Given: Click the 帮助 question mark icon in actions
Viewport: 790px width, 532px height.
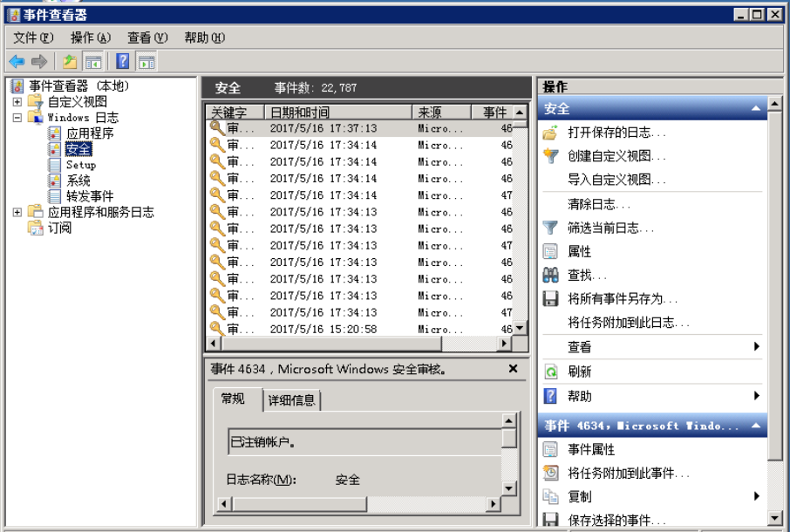Looking at the screenshot, I should pyautogui.click(x=550, y=396).
